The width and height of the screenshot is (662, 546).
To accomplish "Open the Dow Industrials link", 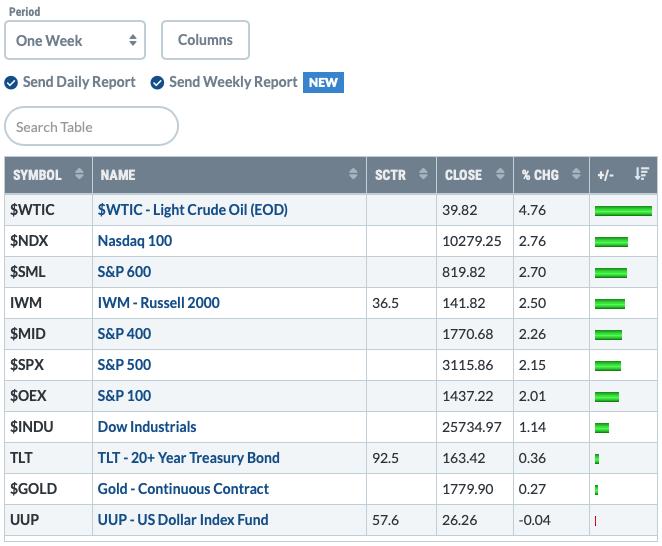I will coord(147,427).
